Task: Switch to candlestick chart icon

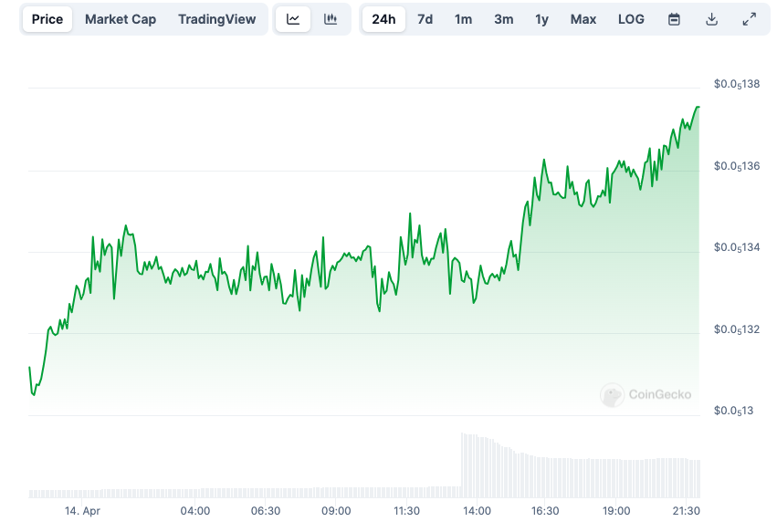Action: (x=331, y=19)
